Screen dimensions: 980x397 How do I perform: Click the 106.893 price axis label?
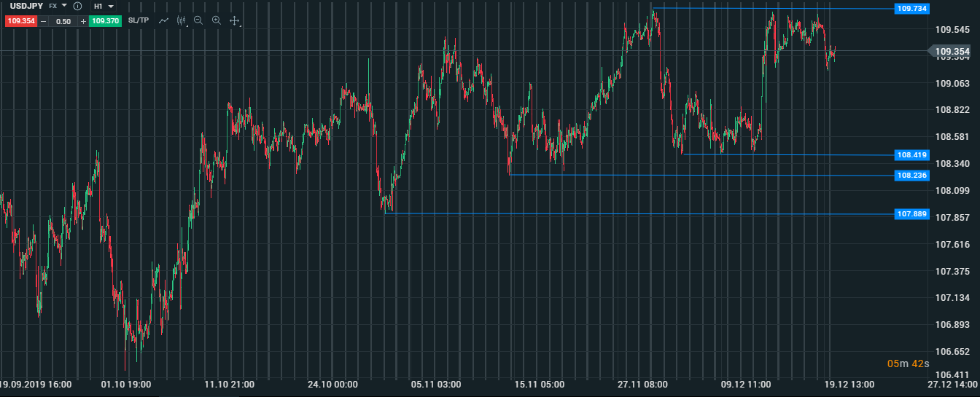(952, 325)
